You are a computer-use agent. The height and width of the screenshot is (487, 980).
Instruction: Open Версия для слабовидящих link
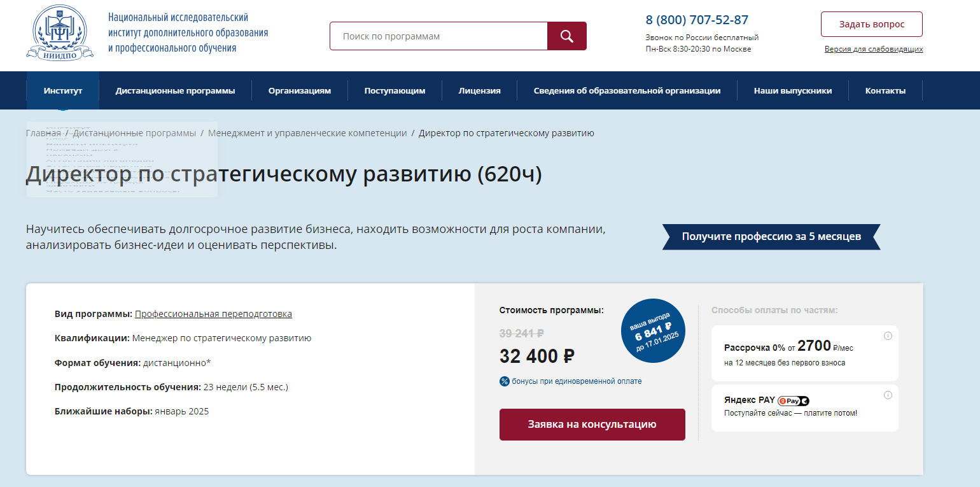pyautogui.click(x=874, y=49)
